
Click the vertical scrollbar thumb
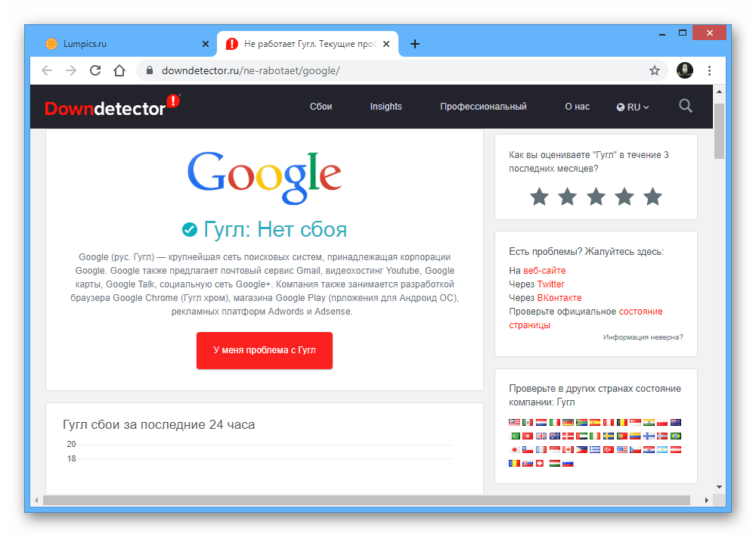pos(719,131)
